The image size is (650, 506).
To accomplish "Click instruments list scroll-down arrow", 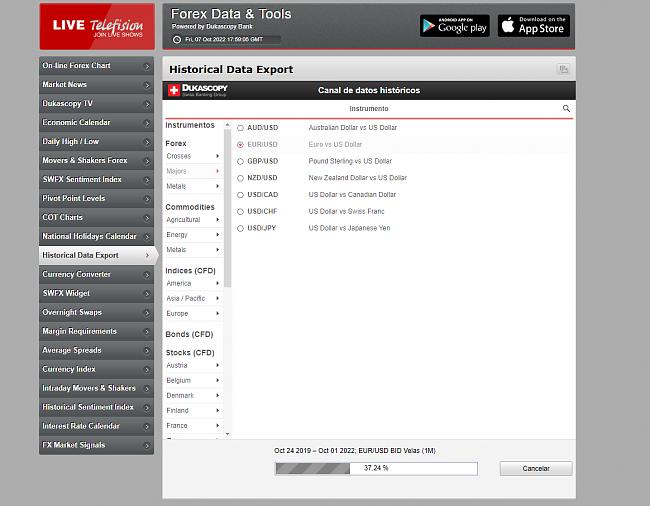I will coord(228,434).
